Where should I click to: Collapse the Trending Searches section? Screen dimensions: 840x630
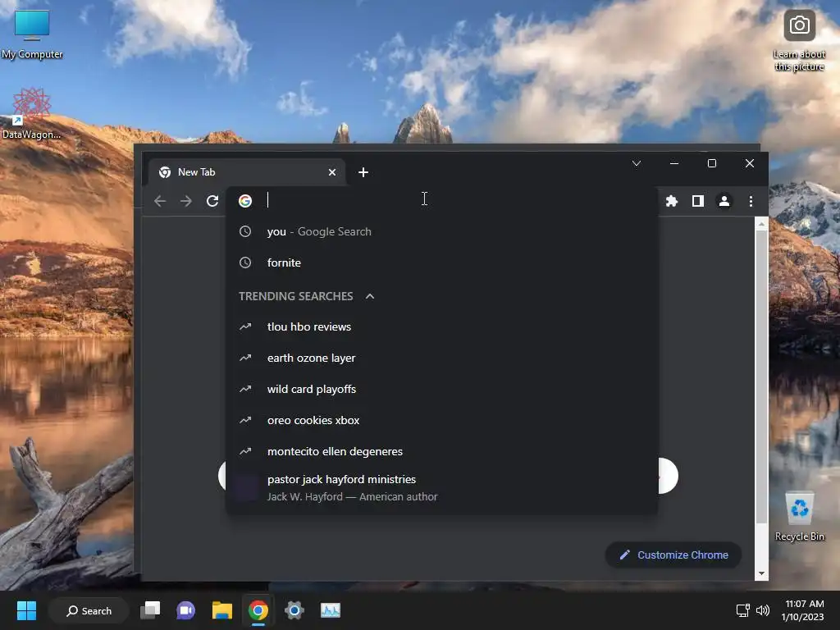370,296
